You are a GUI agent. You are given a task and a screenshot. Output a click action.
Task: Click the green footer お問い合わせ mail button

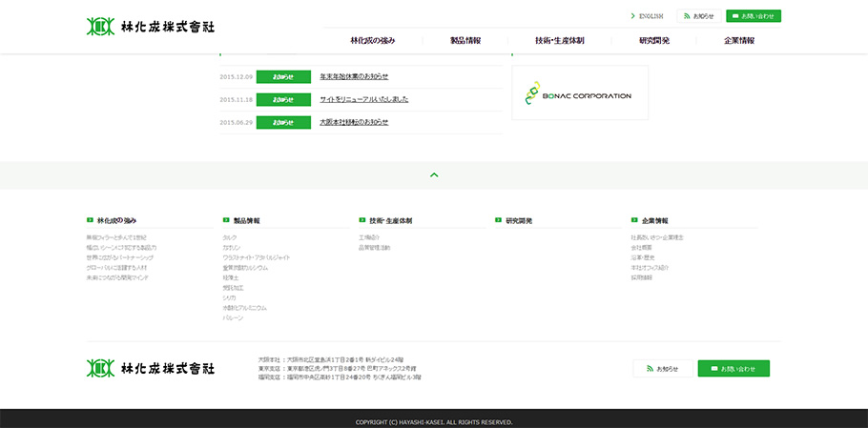pos(733,368)
